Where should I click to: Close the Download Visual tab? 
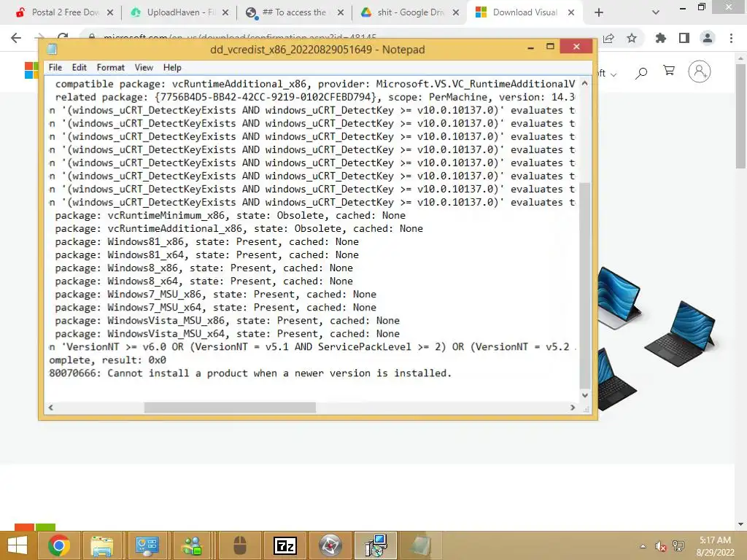[x=571, y=12]
